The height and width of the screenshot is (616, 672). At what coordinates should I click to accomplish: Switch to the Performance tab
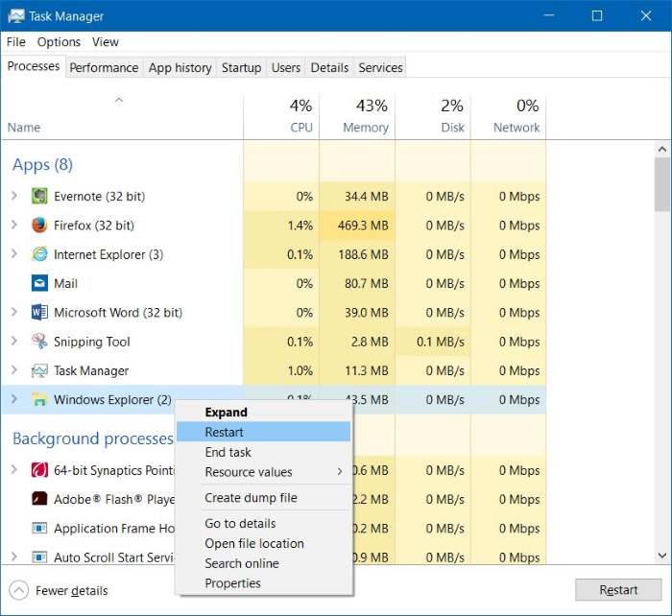click(x=104, y=68)
